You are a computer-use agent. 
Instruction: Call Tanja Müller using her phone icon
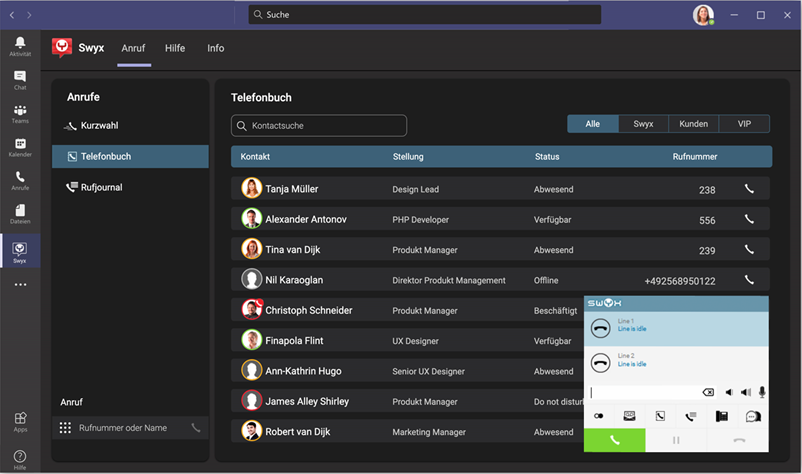pos(749,189)
